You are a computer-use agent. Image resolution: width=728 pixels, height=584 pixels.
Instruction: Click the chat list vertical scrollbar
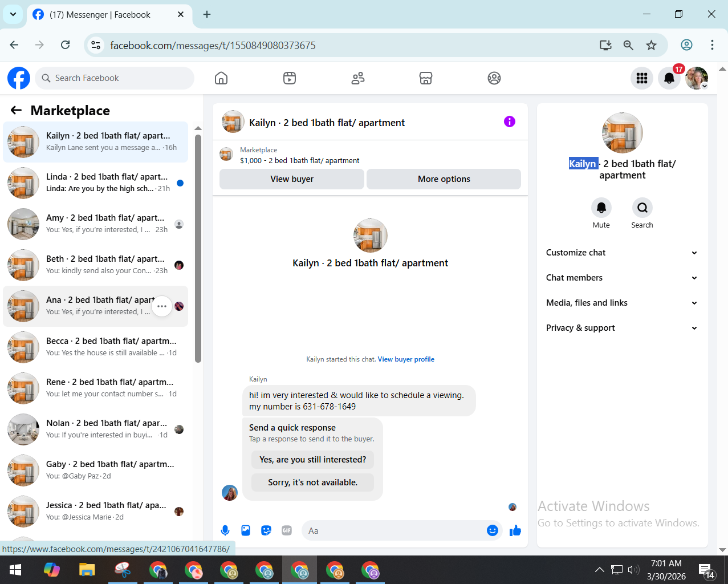point(198,249)
